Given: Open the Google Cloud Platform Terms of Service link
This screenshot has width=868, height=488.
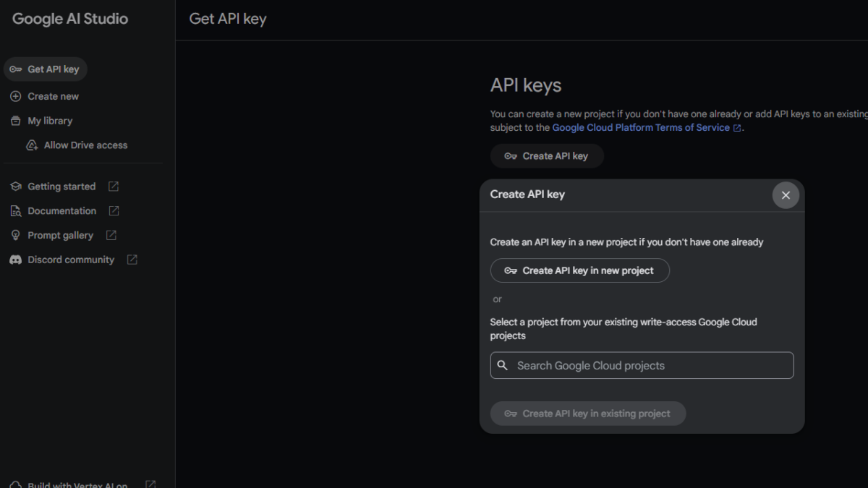Looking at the screenshot, I should coord(642,127).
